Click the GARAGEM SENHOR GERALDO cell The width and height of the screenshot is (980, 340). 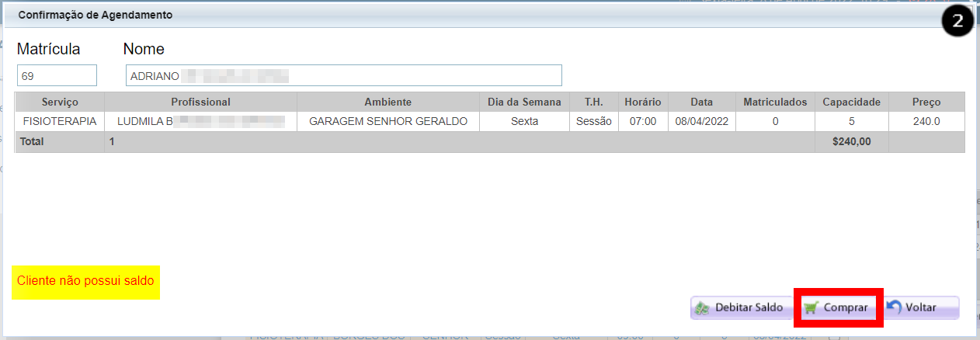click(387, 122)
